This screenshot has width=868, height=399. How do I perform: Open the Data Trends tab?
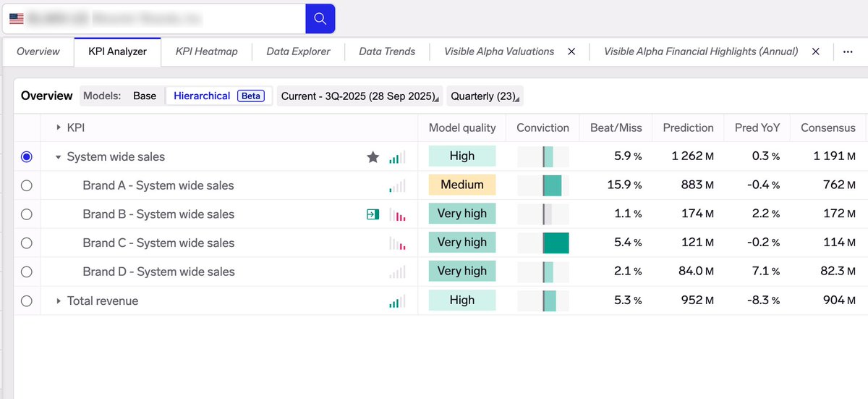[387, 51]
